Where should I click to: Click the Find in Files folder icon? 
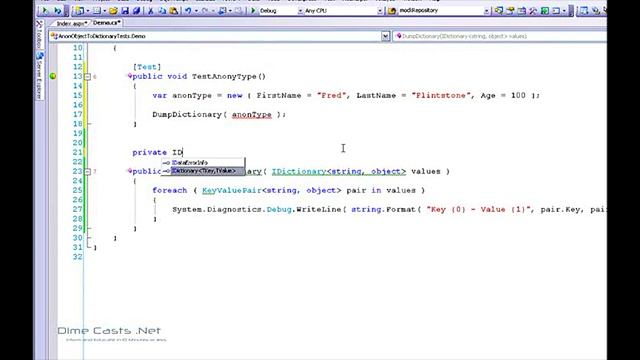point(392,11)
